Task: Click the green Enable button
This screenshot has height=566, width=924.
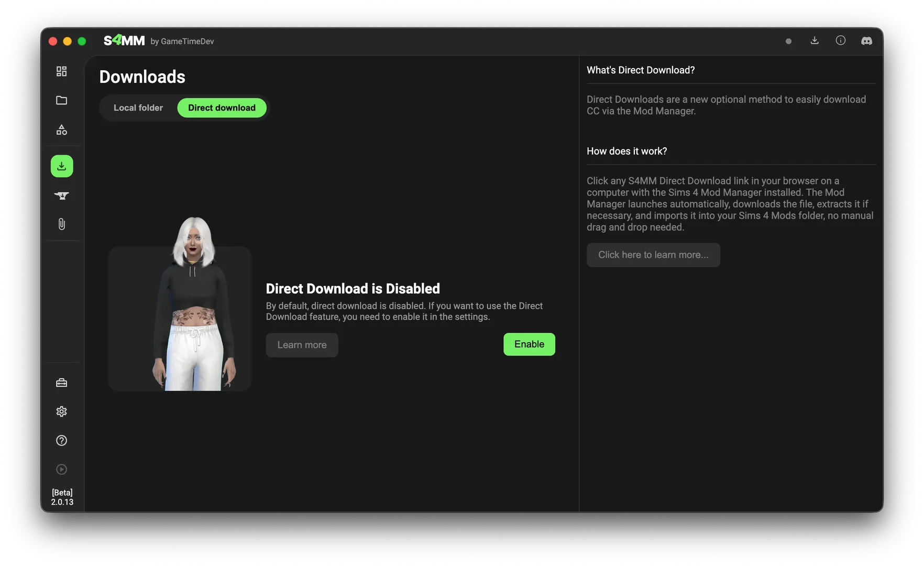Action: (529, 344)
